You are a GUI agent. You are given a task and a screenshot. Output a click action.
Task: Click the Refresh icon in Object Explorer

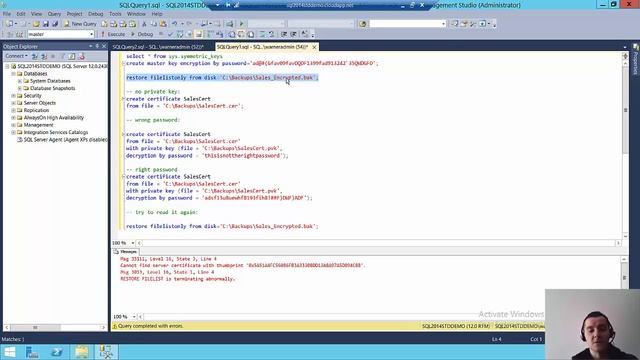pos(72,56)
